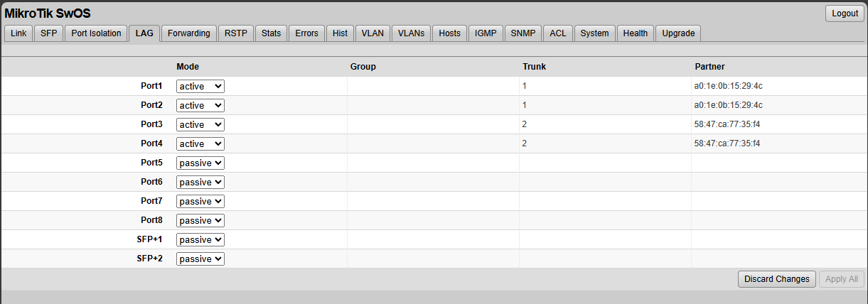Click the Logout button
The image size is (868, 304).
(845, 13)
